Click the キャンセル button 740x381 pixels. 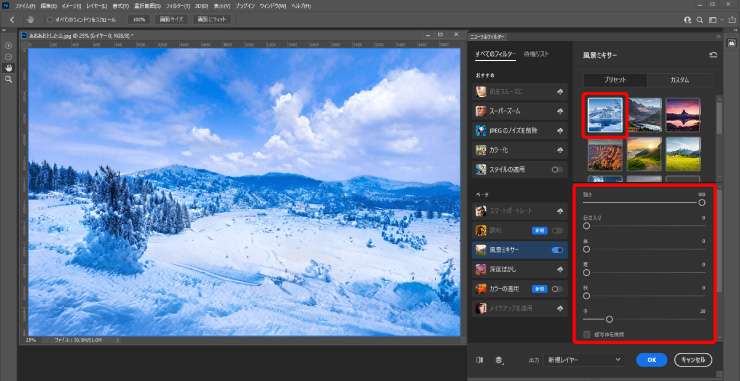pos(693,360)
